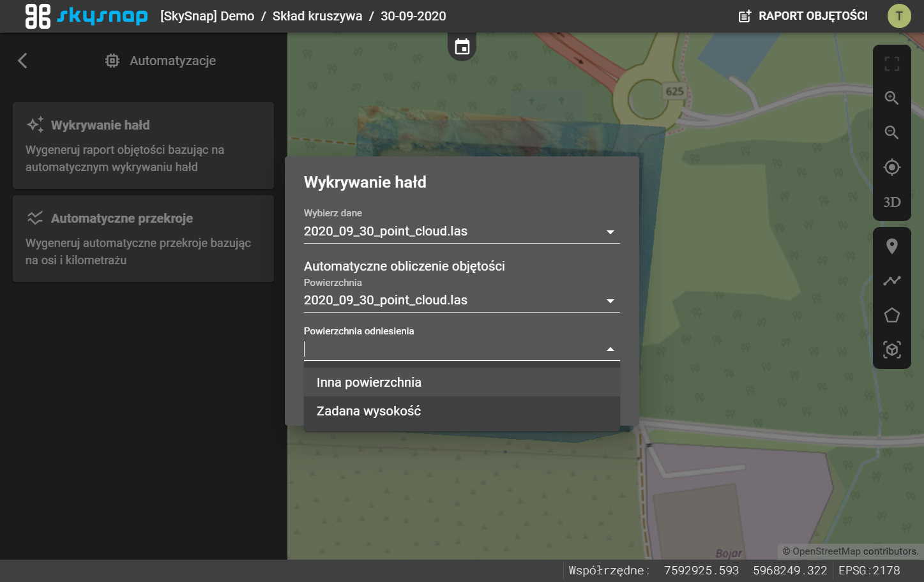Select the polyline measurement tool

coord(892,281)
